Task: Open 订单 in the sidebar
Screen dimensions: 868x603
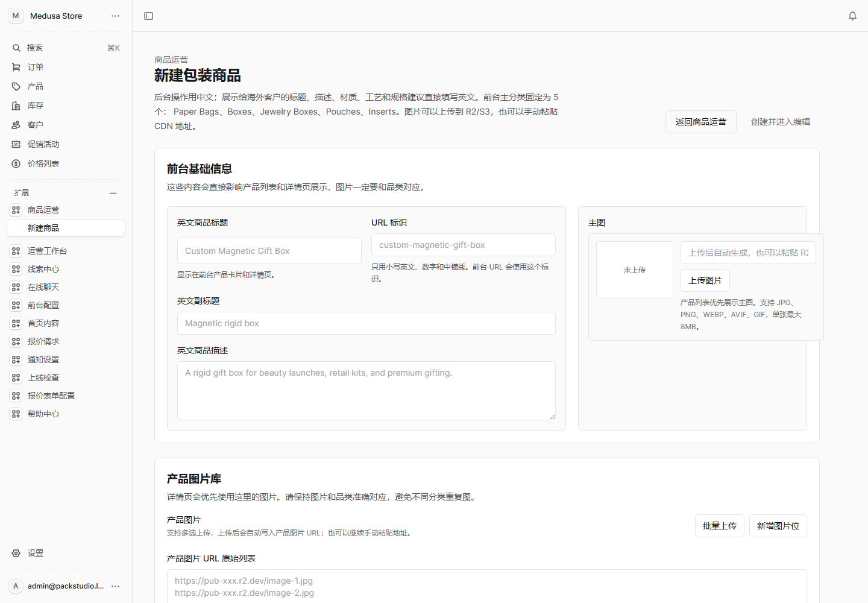Action: (x=66, y=67)
